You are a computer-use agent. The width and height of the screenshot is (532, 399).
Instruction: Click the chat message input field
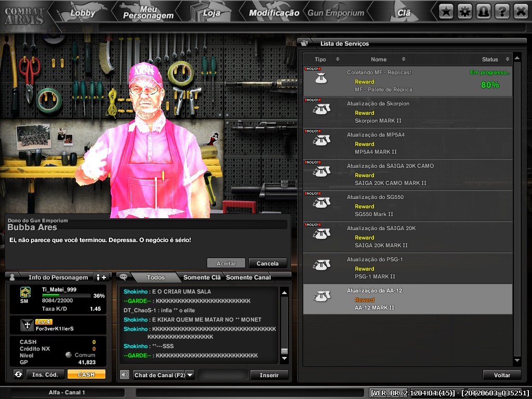223,375
